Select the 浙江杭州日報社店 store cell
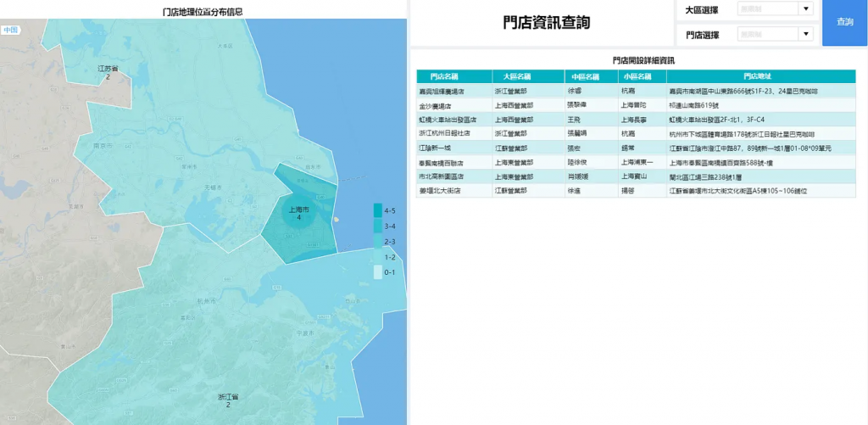 click(x=454, y=134)
